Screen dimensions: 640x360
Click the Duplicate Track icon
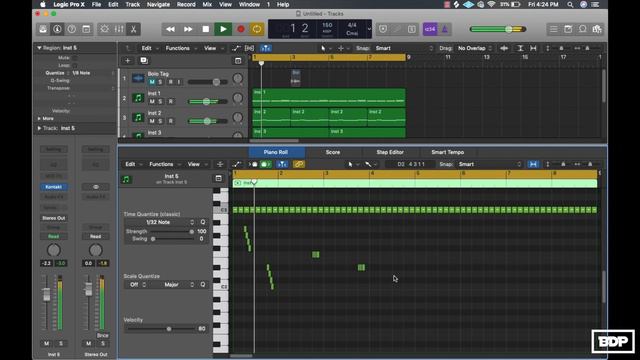tap(144, 60)
